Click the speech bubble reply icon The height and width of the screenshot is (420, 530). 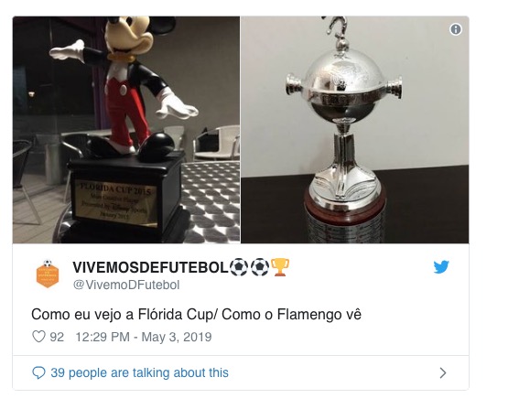pos(38,372)
